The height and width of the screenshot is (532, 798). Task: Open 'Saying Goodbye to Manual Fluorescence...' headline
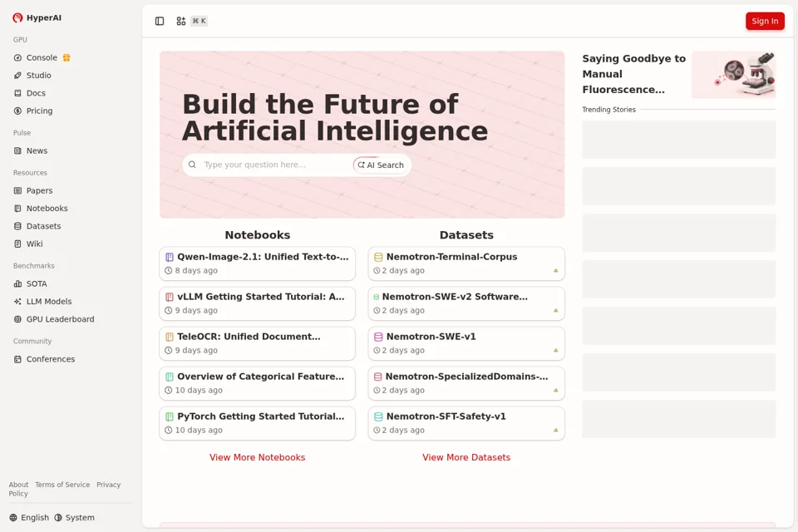click(633, 74)
